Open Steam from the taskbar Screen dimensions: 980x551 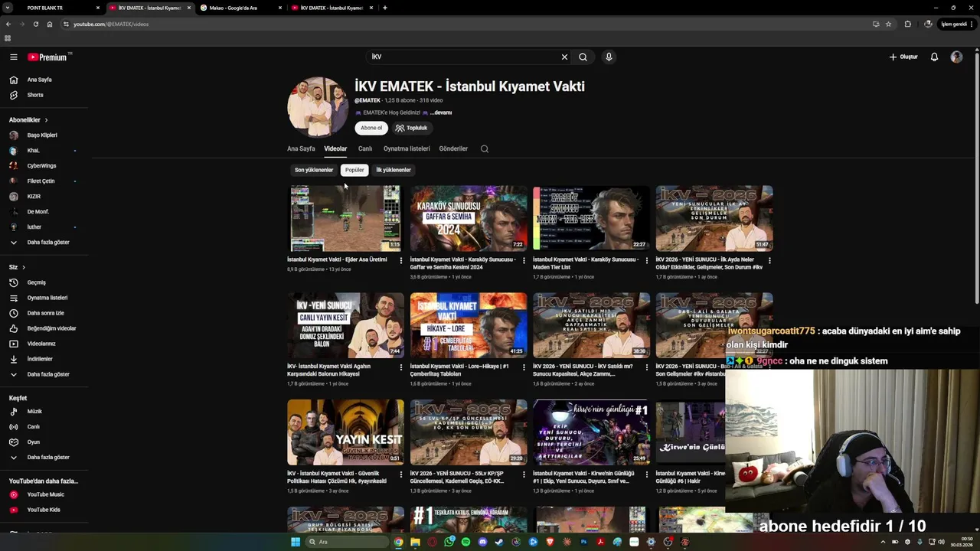coord(499,542)
